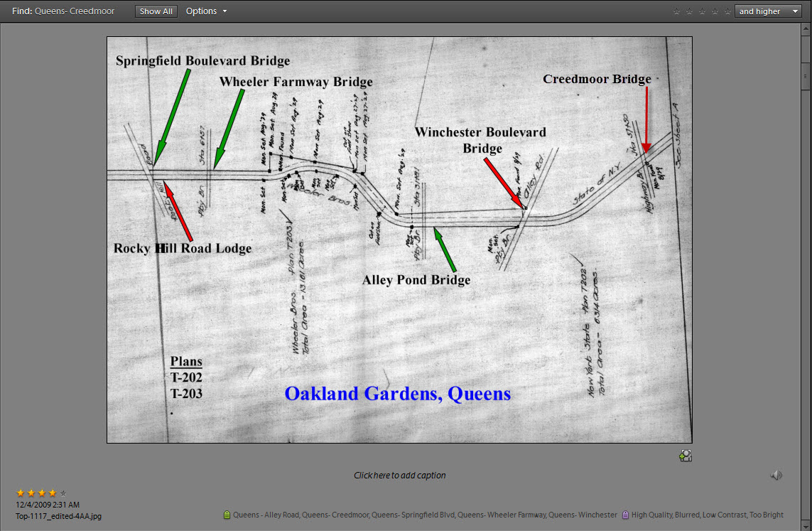Expand the Options dropdown menu

point(206,11)
